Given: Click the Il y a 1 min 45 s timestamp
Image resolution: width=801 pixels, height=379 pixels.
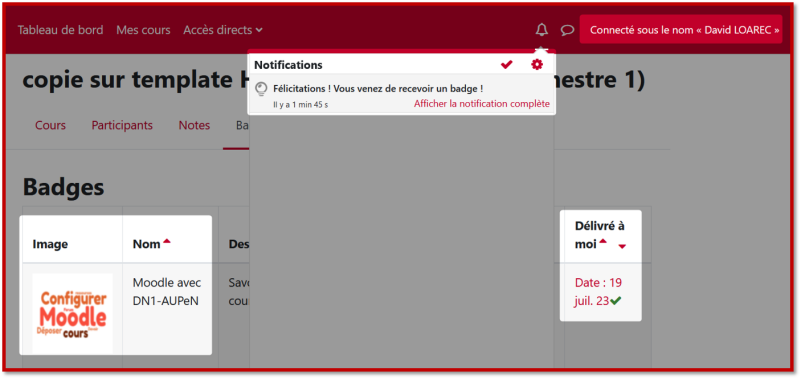Looking at the screenshot, I should point(300,104).
